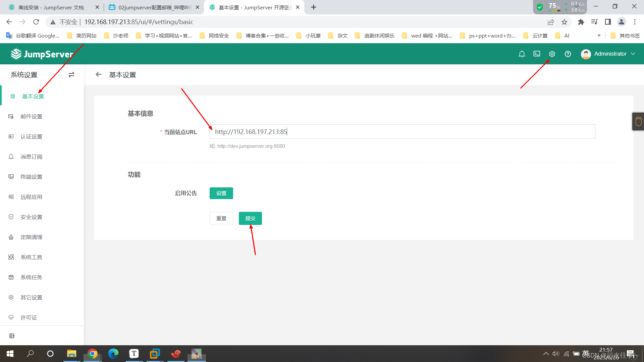Viewport: 644px width, 362px height.
Task: Toggle the browser side panel icon
Action: [x=608, y=22]
